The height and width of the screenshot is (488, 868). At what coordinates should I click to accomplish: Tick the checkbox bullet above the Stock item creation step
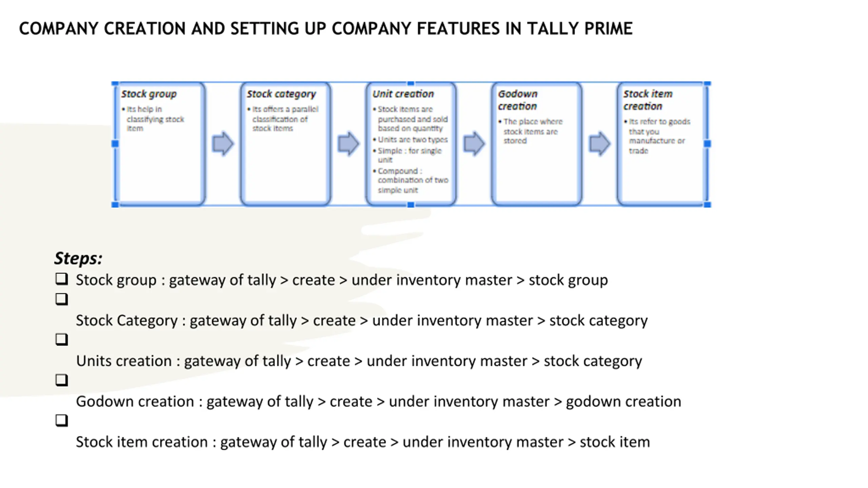(62, 420)
